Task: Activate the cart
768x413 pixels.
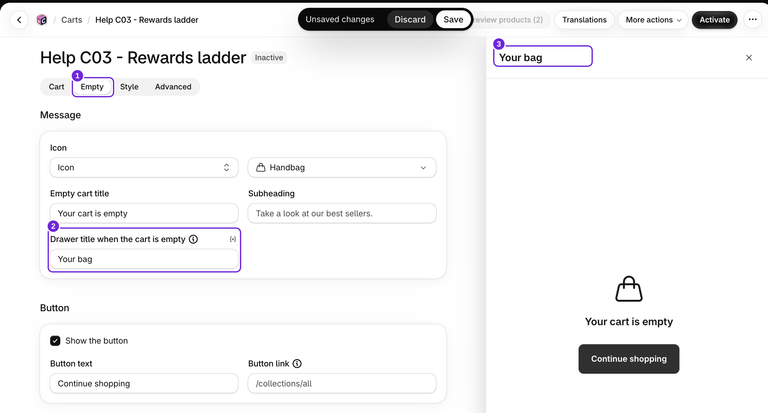Action: coord(714,20)
